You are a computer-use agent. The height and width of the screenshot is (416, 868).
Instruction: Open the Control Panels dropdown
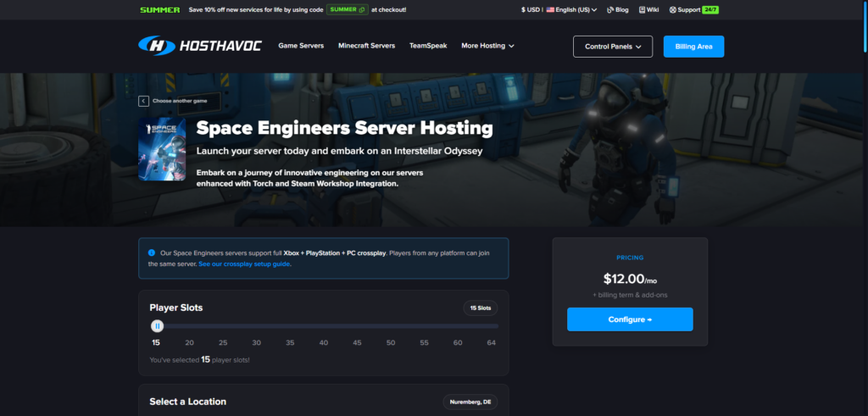click(x=613, y=47)
